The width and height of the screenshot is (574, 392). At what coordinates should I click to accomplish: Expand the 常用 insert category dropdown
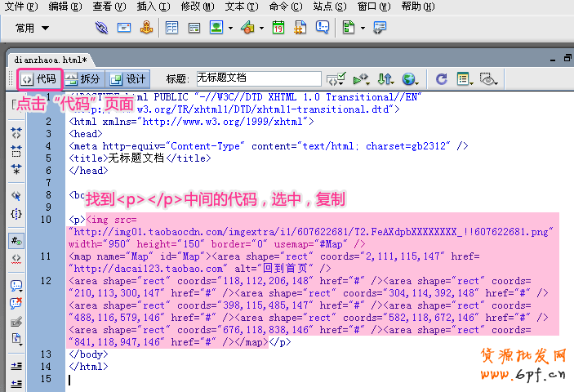point(33,28)
